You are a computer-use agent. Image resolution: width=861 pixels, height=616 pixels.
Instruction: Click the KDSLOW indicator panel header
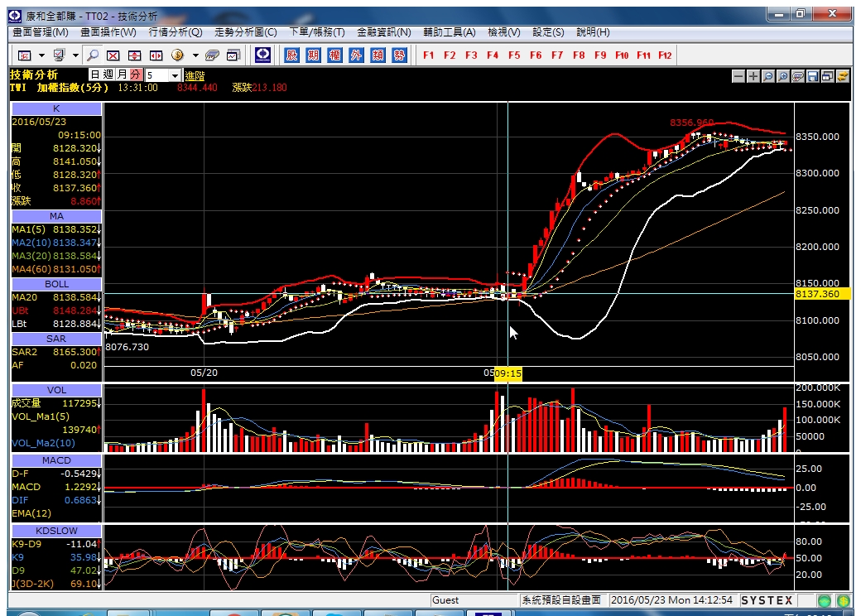pyautogui.click(x=56, y=531)
